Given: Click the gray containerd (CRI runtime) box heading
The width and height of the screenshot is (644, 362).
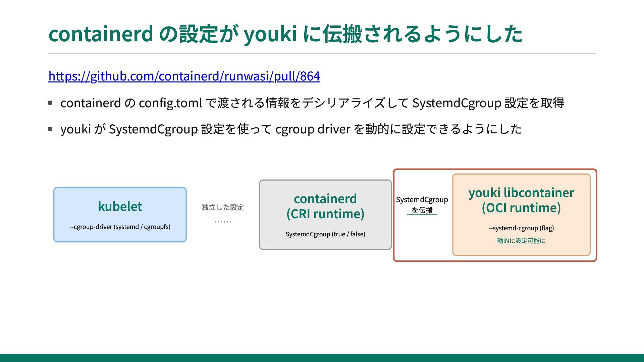Looking at the screenshot, I should point(325,206).
